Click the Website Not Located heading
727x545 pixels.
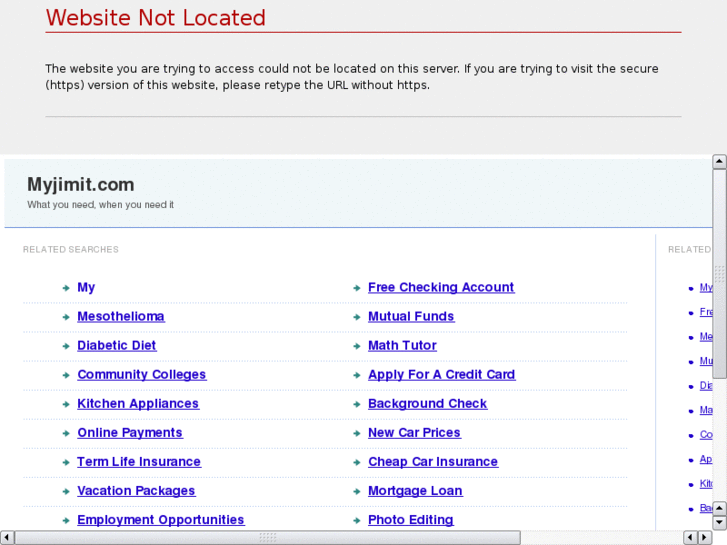(x=156, y=18)
